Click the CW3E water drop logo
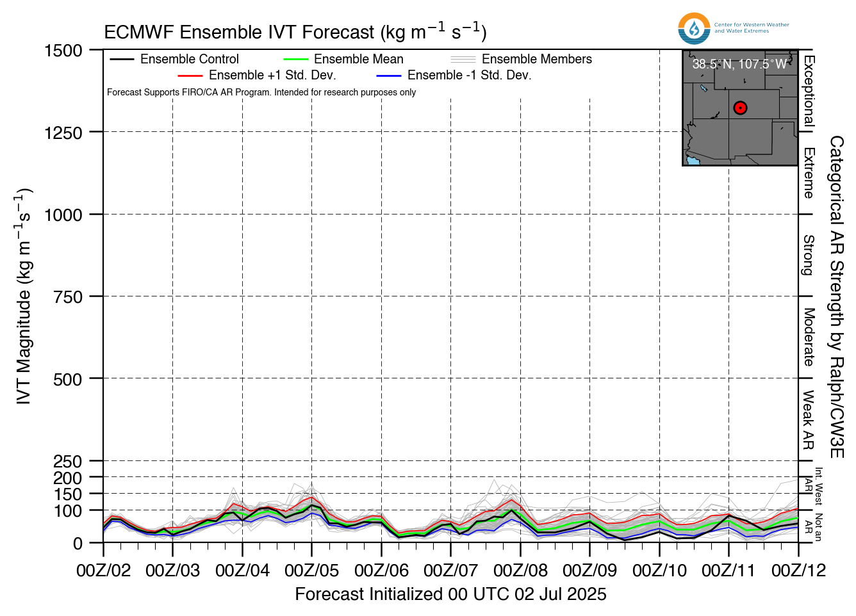 [x=694, y=28]
